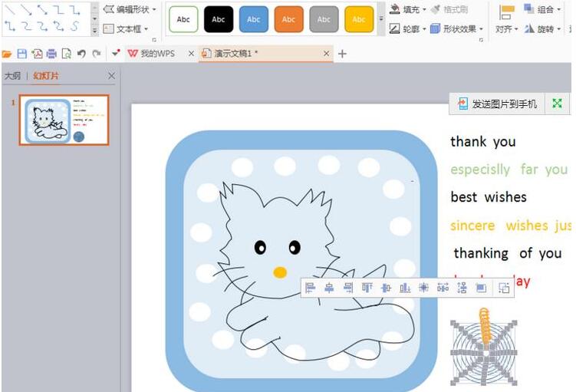Expand the line shapes gallery
The width and height of the screenshot is (576, 392).
tap(94, 31)
